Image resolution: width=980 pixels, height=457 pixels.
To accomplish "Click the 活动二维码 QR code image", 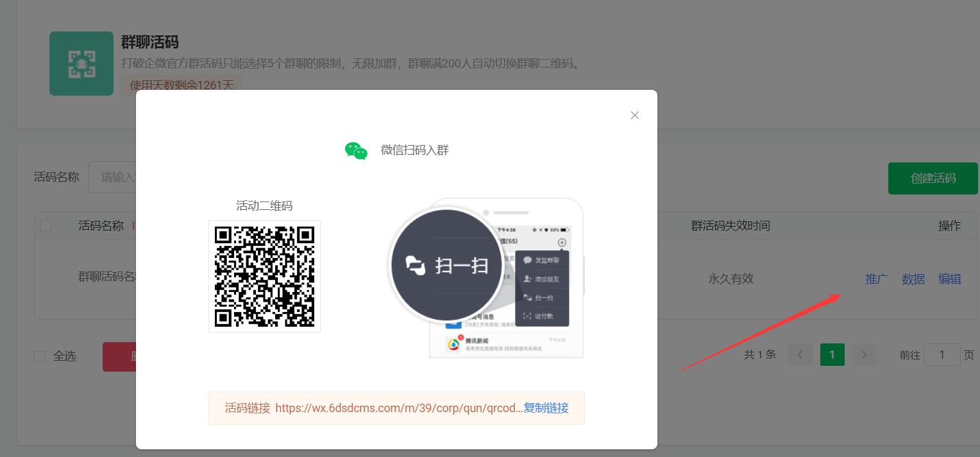I will pos(264,277).
